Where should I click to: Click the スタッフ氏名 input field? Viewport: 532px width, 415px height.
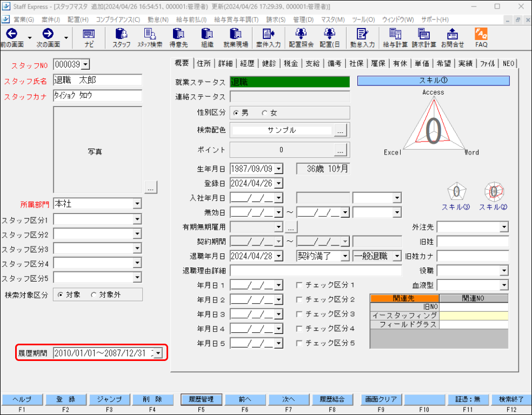97,81
